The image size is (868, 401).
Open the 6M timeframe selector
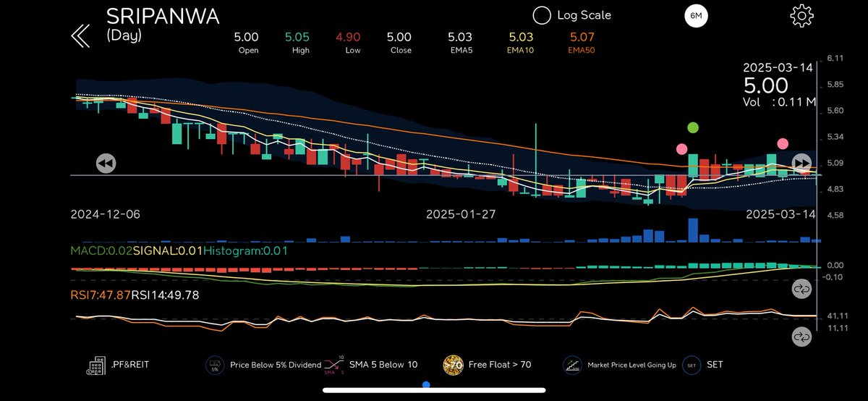point(697,16)
